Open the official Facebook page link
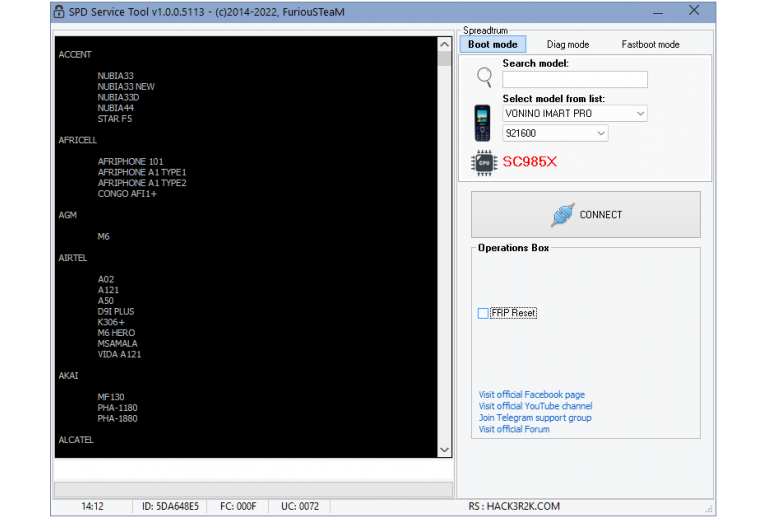Screen dimensions: 770x518 531,395
